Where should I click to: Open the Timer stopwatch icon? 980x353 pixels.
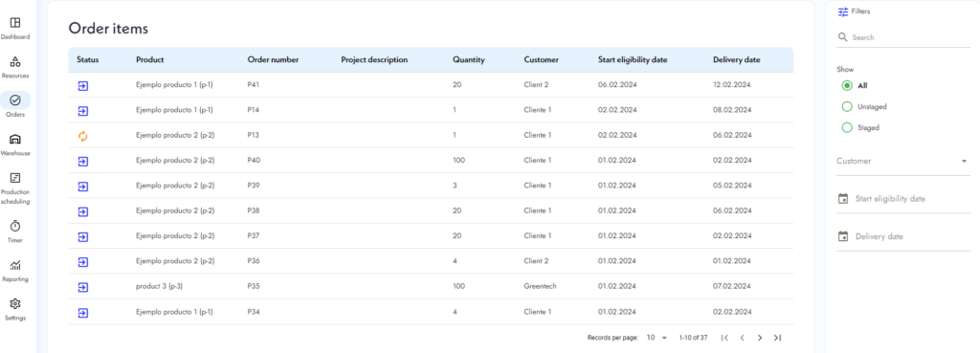pyautogui.click(x=15, y=226)
